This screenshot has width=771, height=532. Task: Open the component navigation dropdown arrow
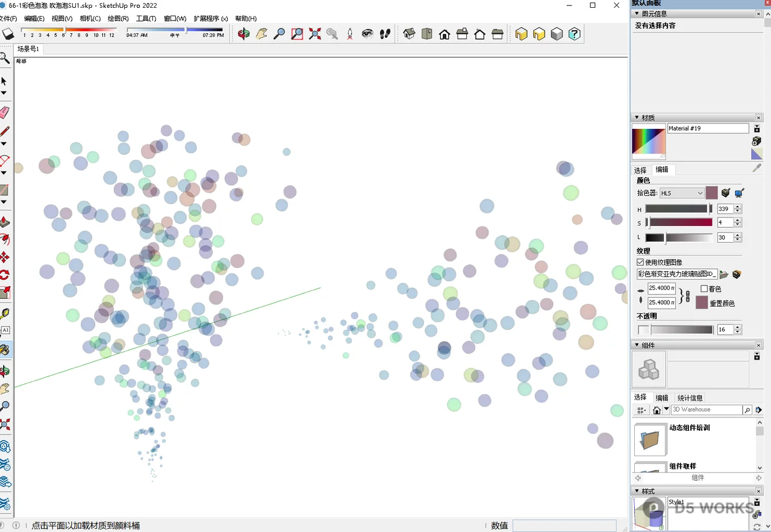[667, 410]
